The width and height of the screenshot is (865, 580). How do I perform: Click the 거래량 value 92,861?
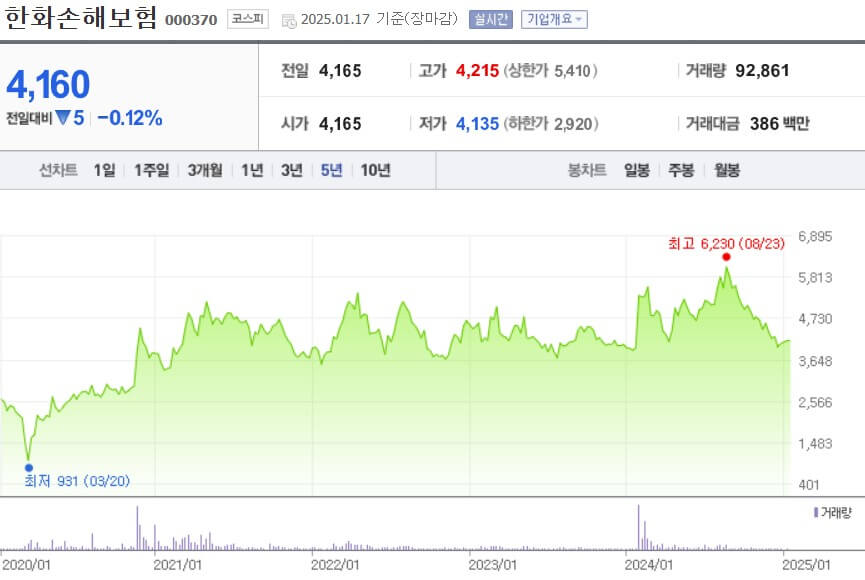click(762, 71)
